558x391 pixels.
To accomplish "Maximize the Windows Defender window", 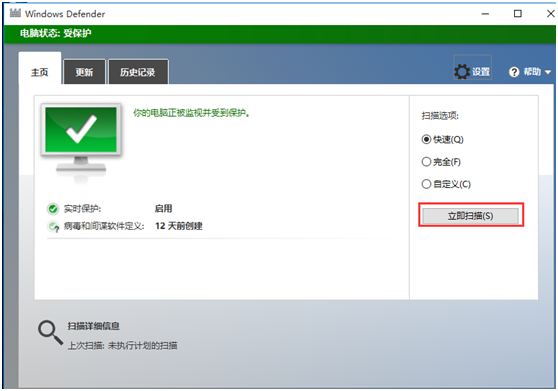I will pos(518,14).
